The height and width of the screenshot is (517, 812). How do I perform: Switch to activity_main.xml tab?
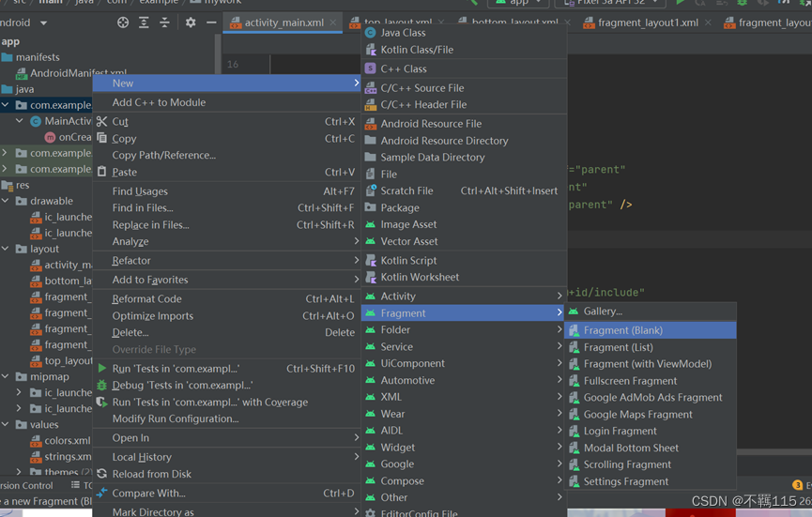283,23
